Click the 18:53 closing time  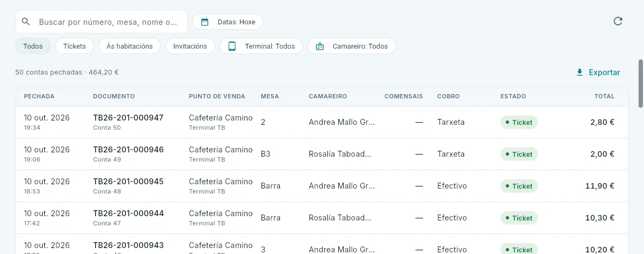(x=32, y=191)
